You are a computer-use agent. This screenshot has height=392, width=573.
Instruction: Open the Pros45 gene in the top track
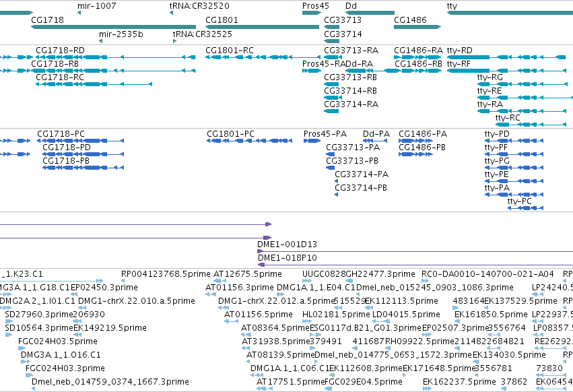311,13
